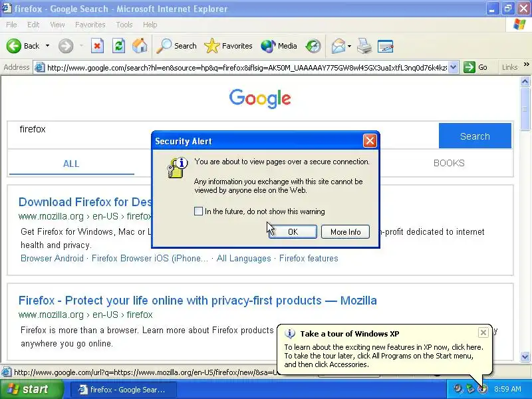
Task: Click the 'Take a tour of Windows XP' balloon text
Action: pyautogui.click(x=350, y=334)
